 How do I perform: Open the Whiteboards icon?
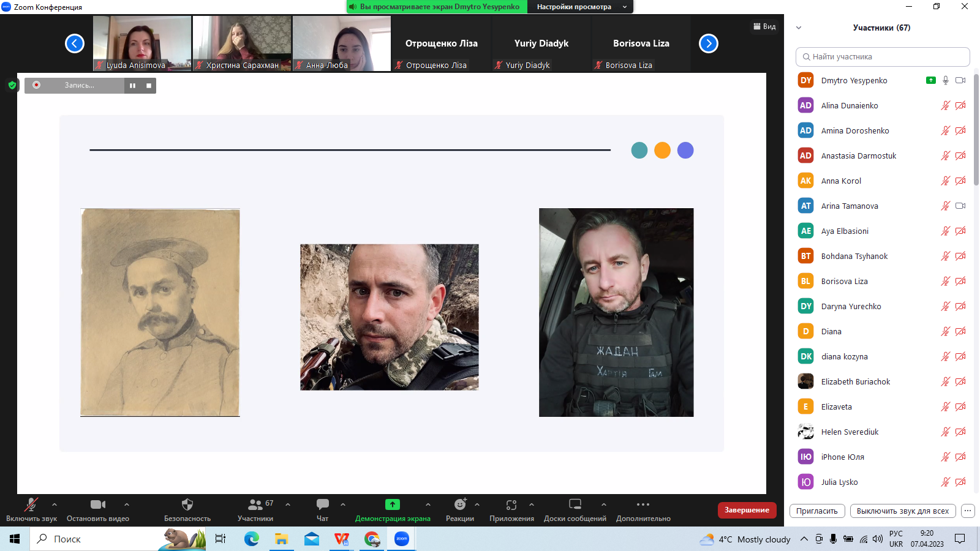tap(575, 505)
